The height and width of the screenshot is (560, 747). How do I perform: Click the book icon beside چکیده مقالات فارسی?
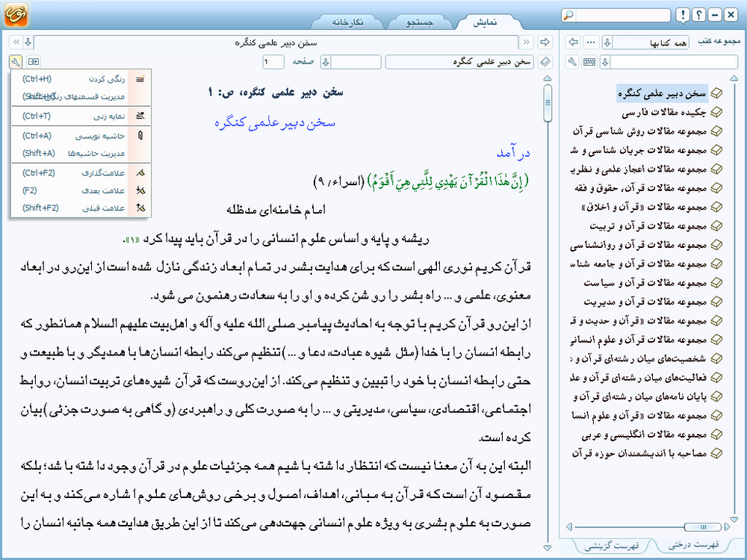click(x=716, y=113)
